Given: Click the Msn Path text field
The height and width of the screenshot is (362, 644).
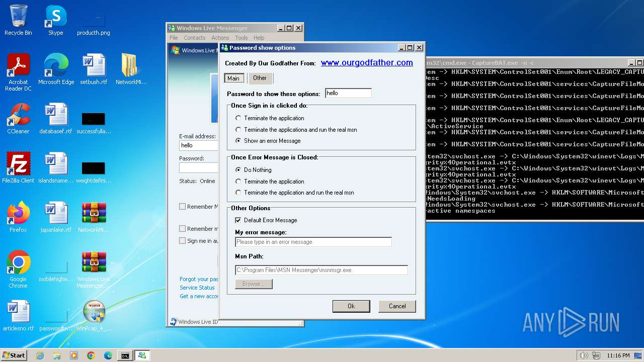Looking at the screenshot, I should [x=321, y=270].
